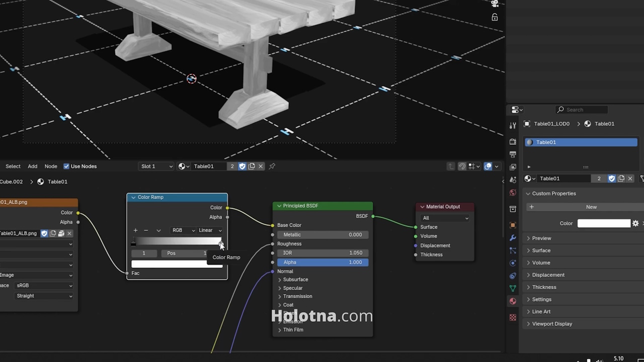Open Color Ramp Linear interpolation dropdown
The image size is (644, 362).
210,230
